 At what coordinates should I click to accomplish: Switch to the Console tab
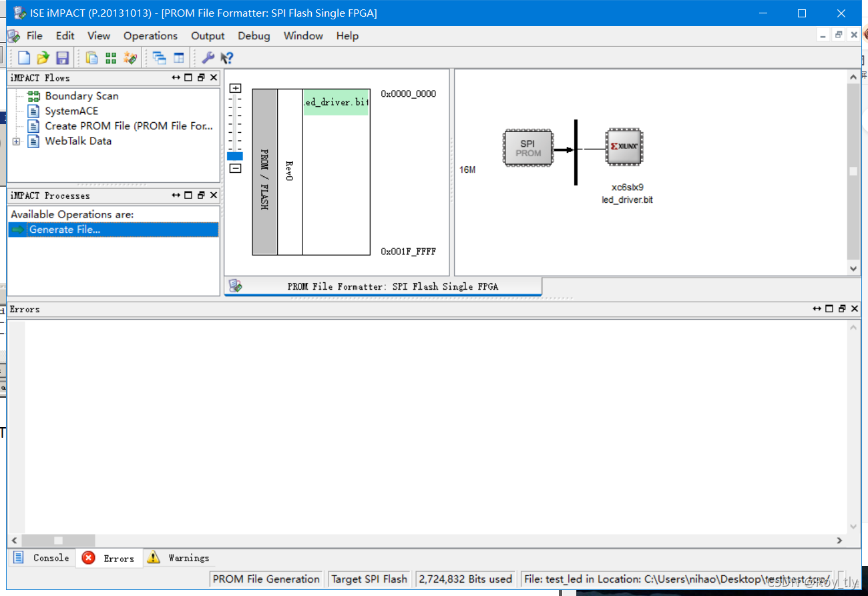41,557
